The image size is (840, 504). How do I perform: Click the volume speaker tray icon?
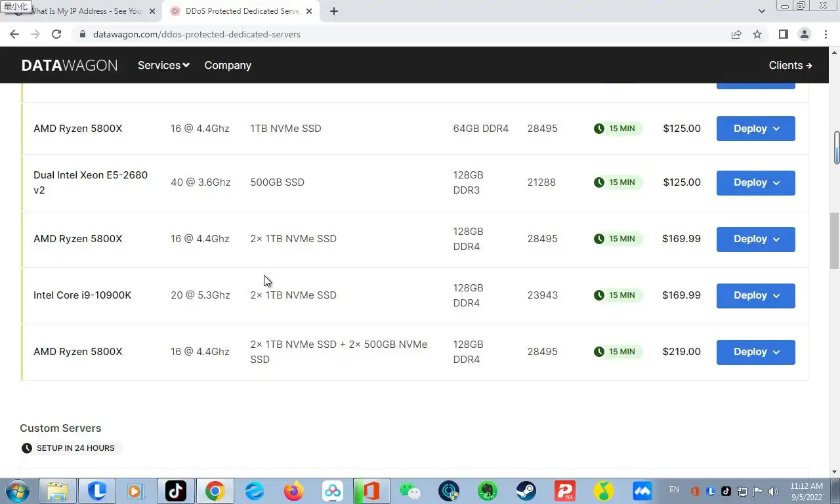tap(773, 491)
